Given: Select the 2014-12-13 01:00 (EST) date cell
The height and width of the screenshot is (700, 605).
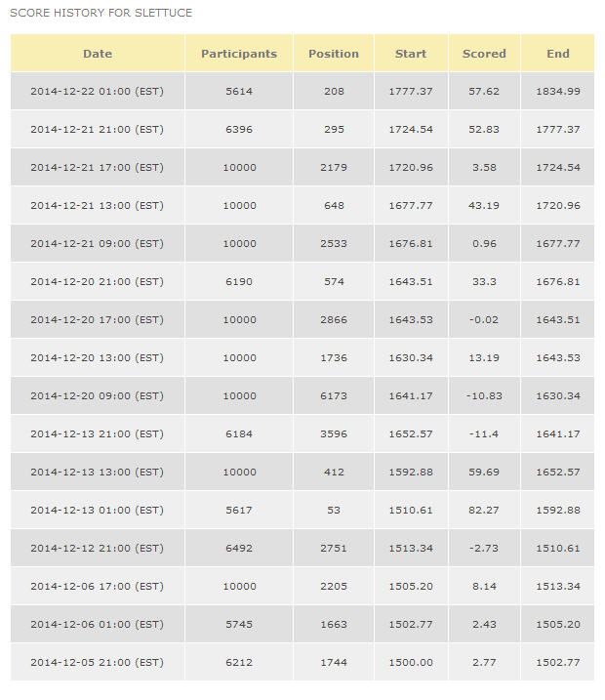Looking at the screenshot, I should [97, 510].
